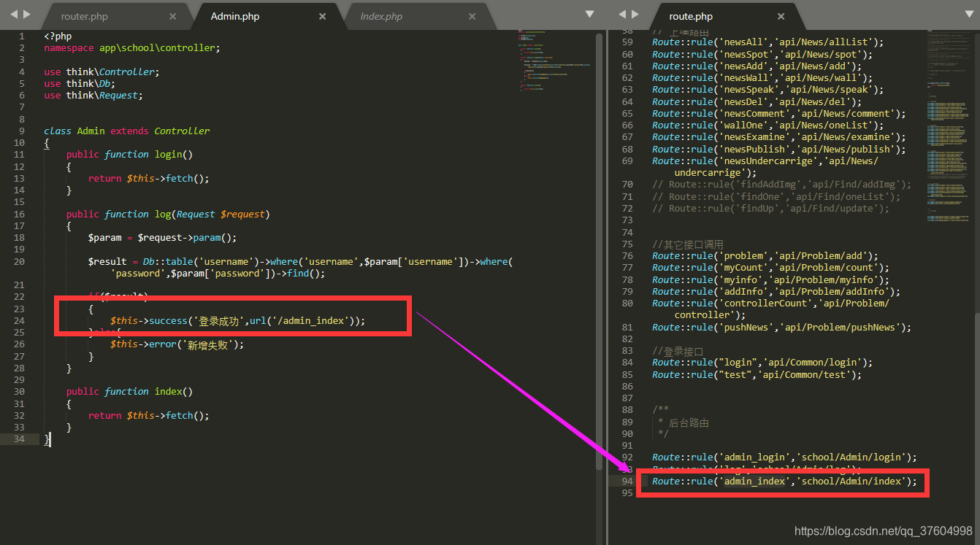Click the newsPublish route rule line
980x545 pixels.
[778, 149]
